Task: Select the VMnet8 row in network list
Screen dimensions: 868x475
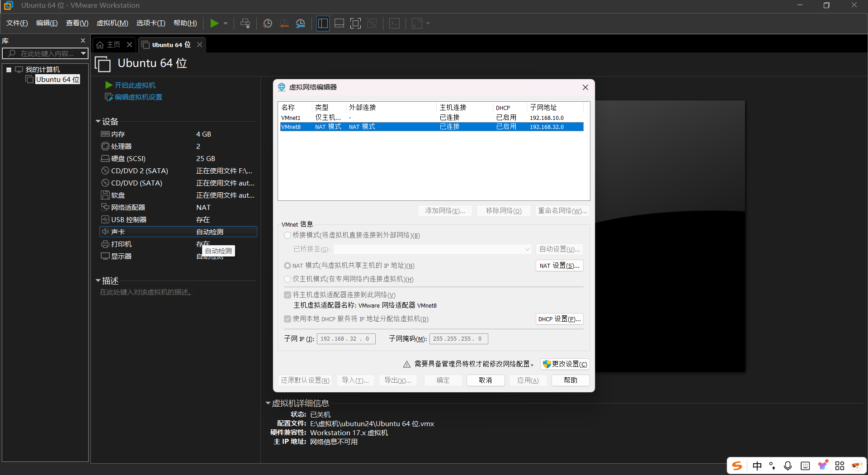Action: tap(432, 127)
